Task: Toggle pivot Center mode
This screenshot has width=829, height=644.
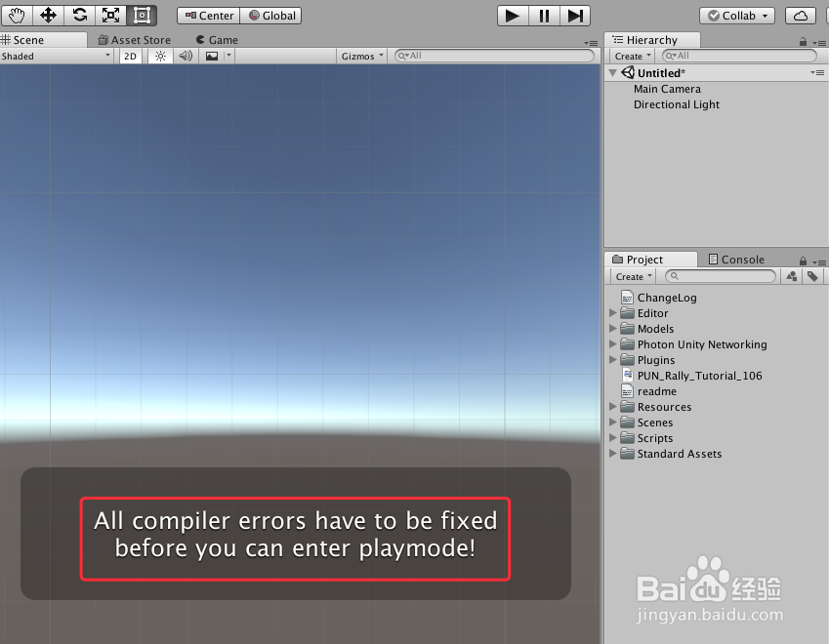Action: pos(209,16)
